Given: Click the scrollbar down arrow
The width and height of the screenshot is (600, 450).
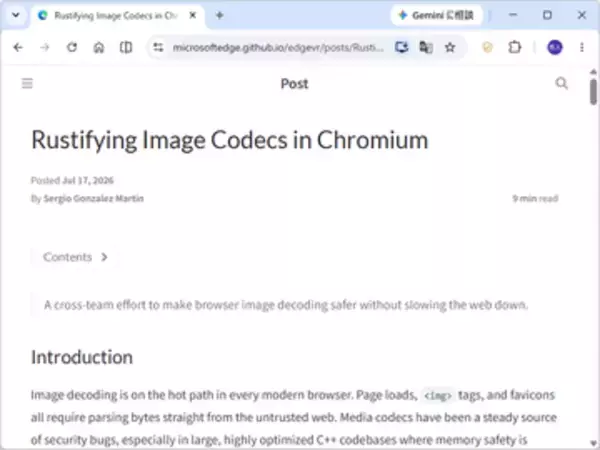Looking at the screenshot, I should pyautogui.click(x=593, y=444).
